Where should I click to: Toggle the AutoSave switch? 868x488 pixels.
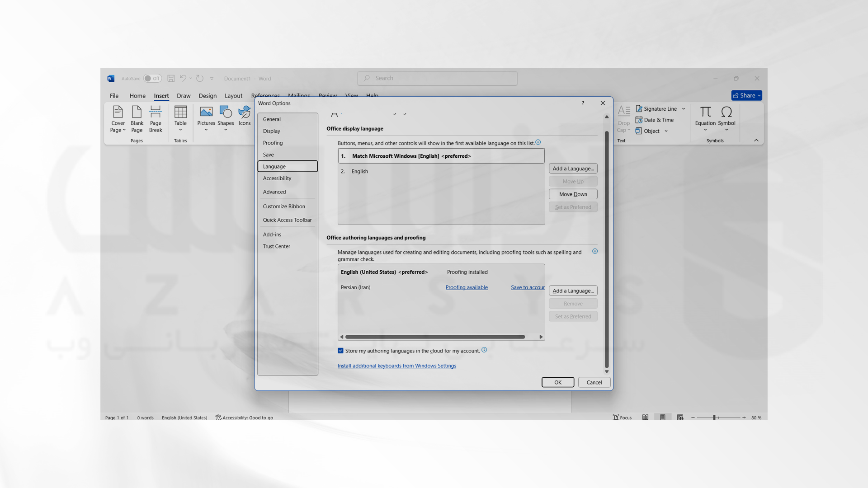(x=152, y=78)
